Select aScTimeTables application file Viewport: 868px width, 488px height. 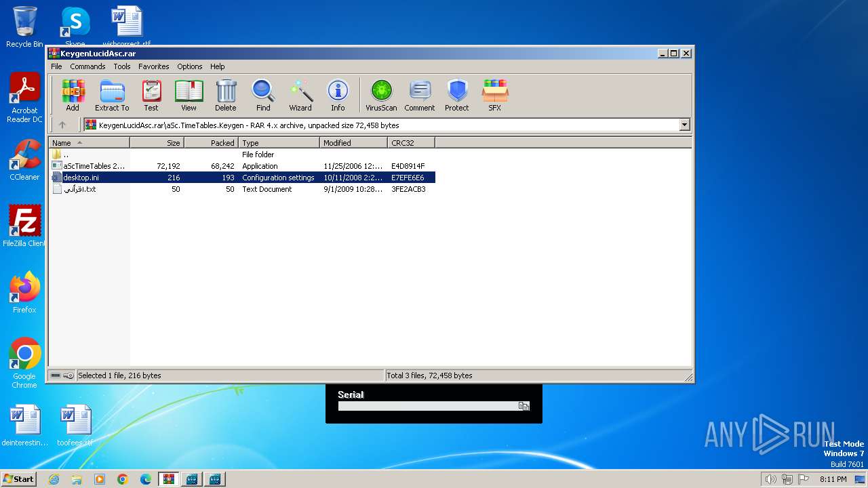242,166
